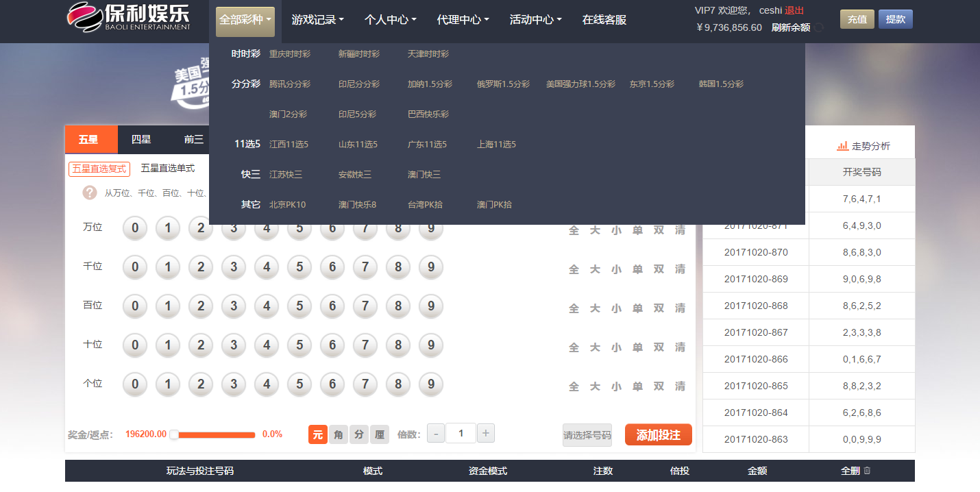Select number ball 9 in 个位 row
980x492 pixels.
(431, 384)
